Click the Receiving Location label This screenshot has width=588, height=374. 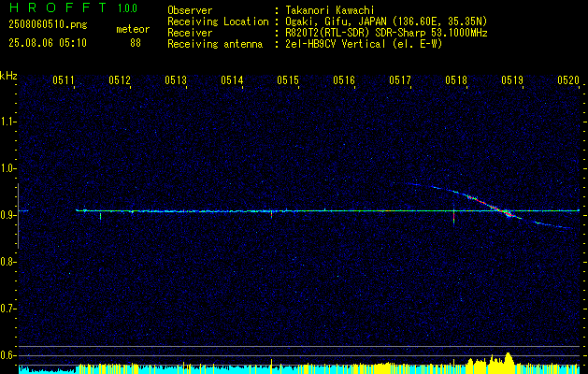tap(218, 22)
